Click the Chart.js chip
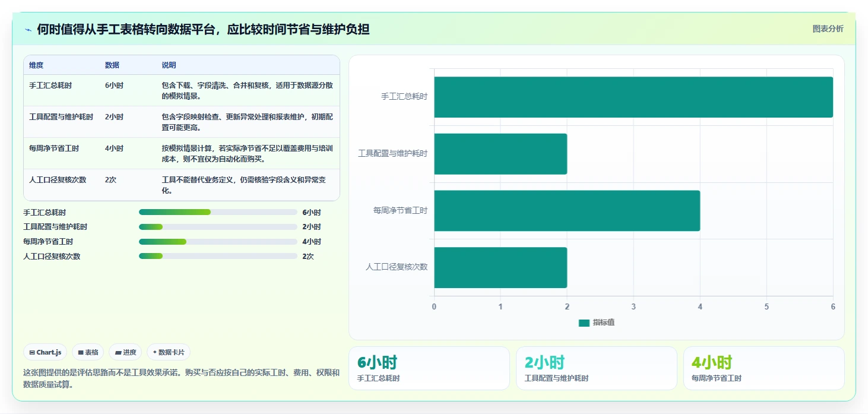 pyautogui.click(x=45, y=352)
